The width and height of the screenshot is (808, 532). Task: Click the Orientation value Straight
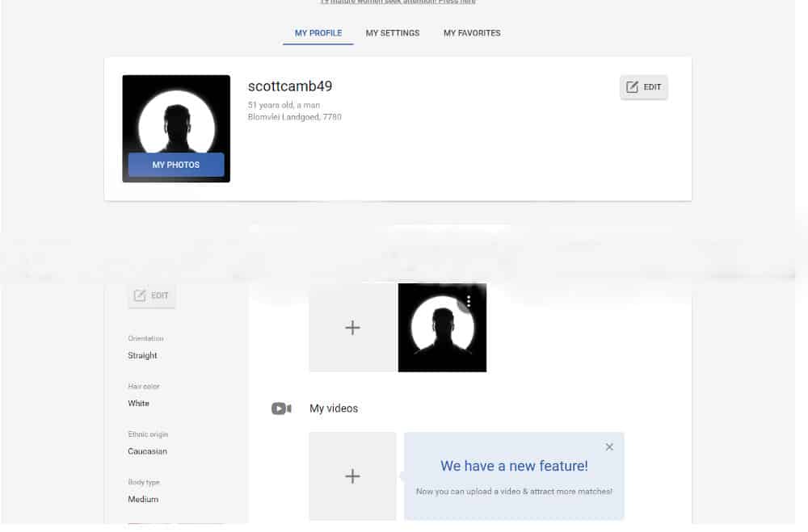click(142, 355)
